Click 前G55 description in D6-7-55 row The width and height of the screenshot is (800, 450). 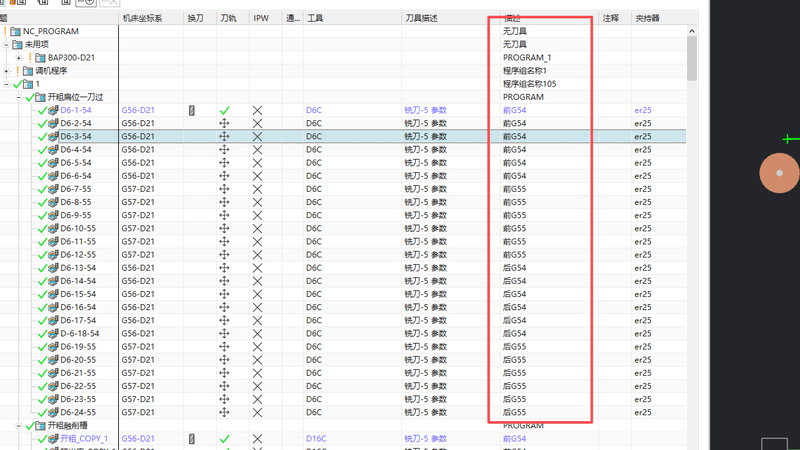click(x=514, y=189)
